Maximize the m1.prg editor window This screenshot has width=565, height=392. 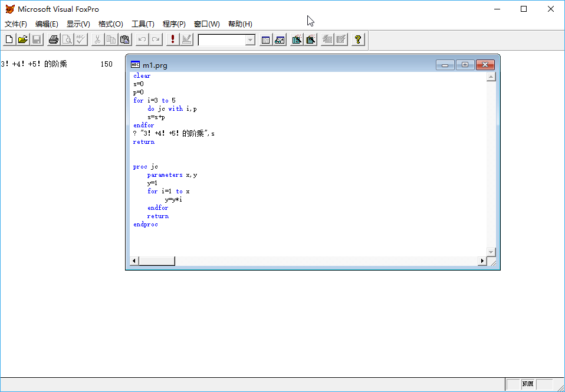pyautogui.click(x=465, y=65)
